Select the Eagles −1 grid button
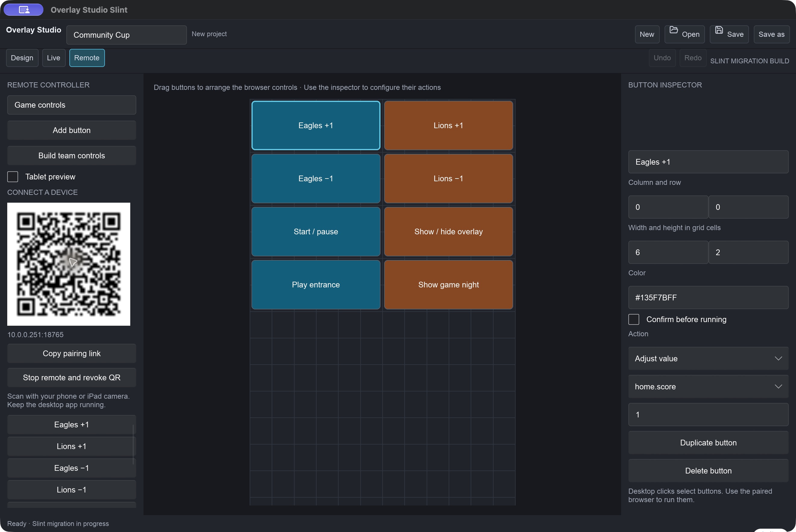The height and width of the screenshot is (532, 796). [x=316, y=179]
